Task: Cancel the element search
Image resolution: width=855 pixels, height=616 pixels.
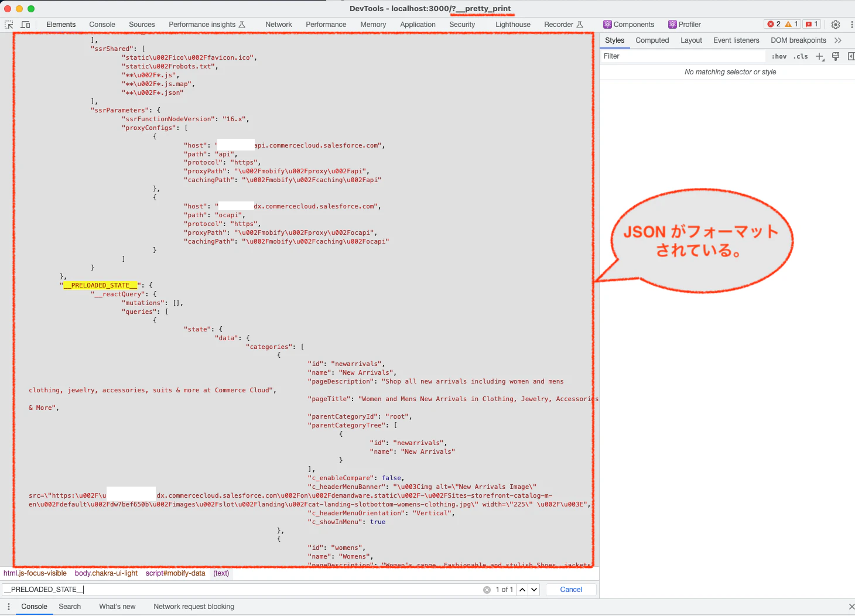Action: point(571,590)
